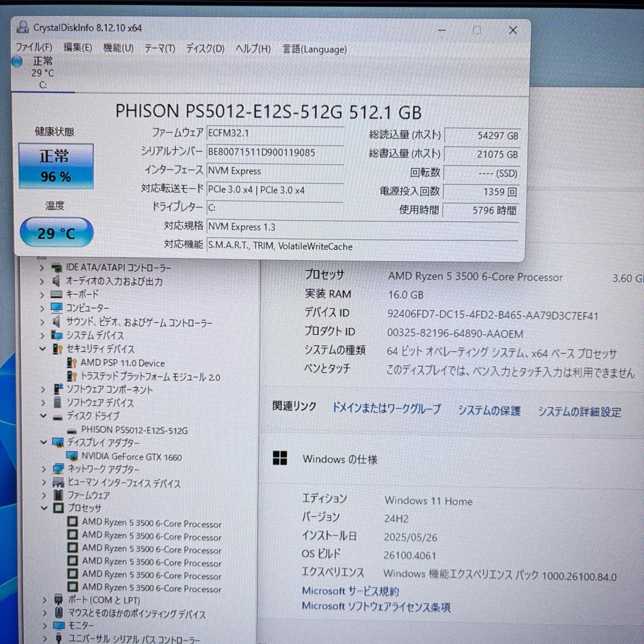Open the ファイル(F) menu in CrystalDiskInfo
Viewport: 644px width, 644px height.
[34, 47]
